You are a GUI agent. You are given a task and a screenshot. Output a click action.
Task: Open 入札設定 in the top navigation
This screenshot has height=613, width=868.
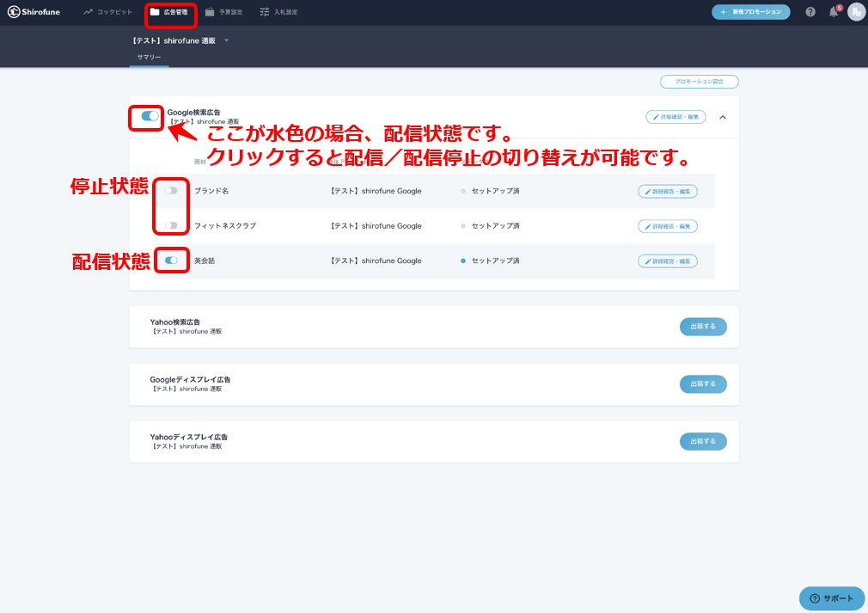279,12
